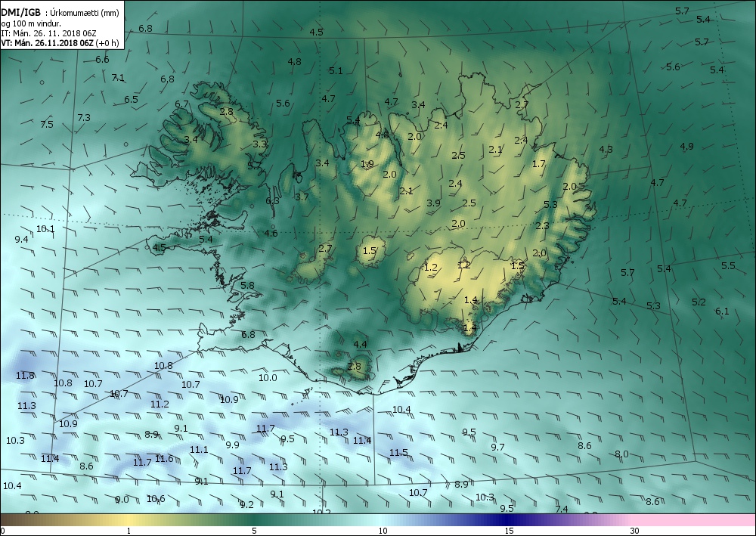The width and height of the screenshot is (756, 536).
Task: Click the 11.6 value on the map
Action: point(164,458)
